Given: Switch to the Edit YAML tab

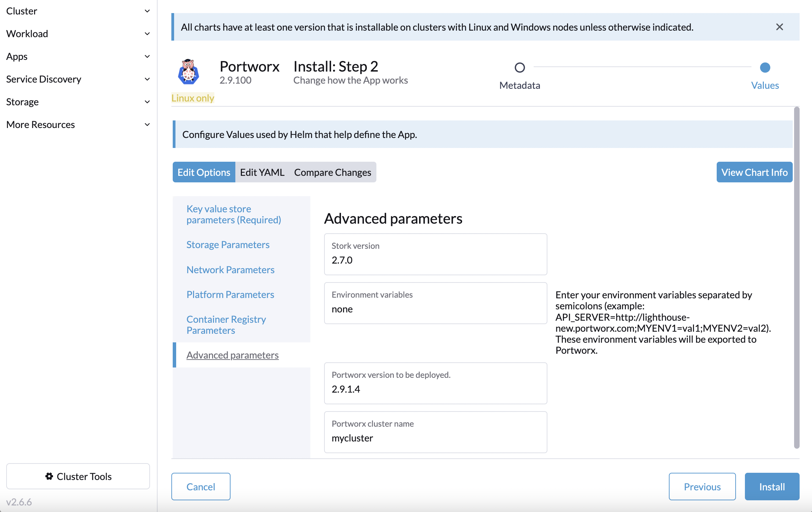Looking at the screenshot, I should coord(262,172).
